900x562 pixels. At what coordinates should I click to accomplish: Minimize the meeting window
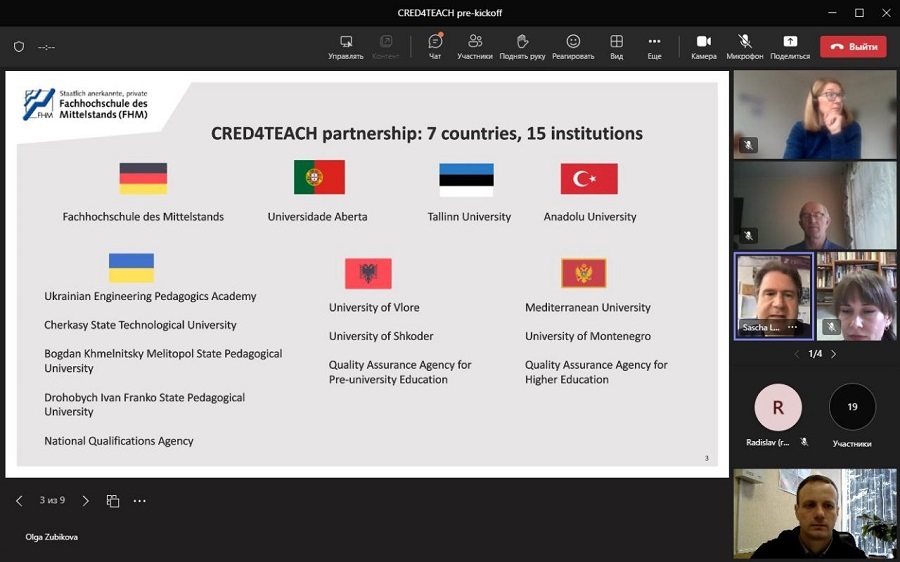tap(832, 13)
